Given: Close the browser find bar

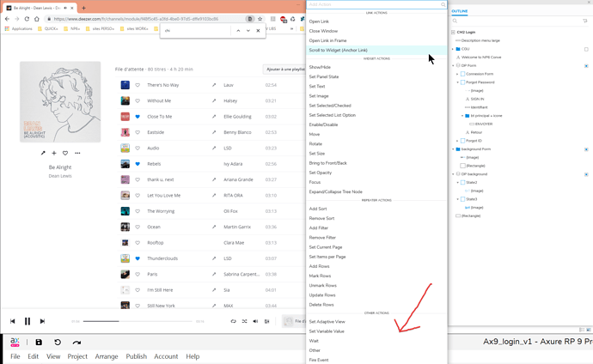Looking at the screenshot, I should (x=260, y=31).
